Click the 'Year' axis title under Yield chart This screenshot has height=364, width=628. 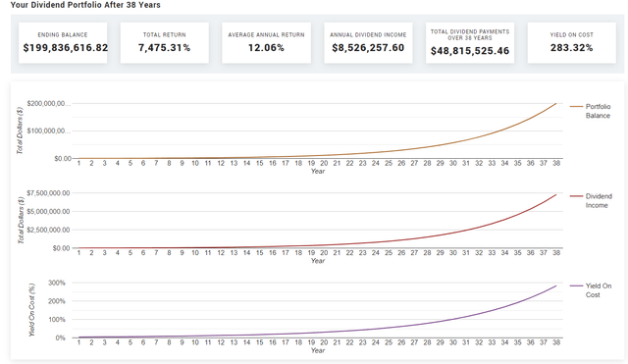point(318,351)
